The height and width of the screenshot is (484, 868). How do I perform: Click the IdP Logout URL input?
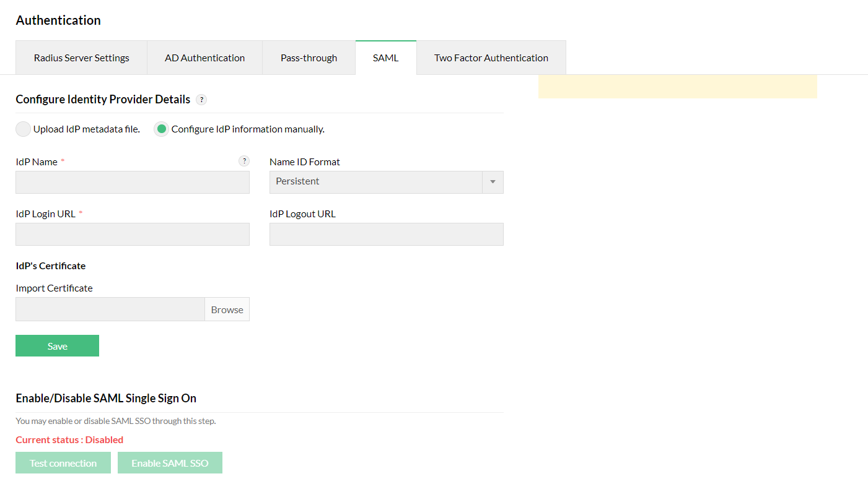click(x=386, y=235)
